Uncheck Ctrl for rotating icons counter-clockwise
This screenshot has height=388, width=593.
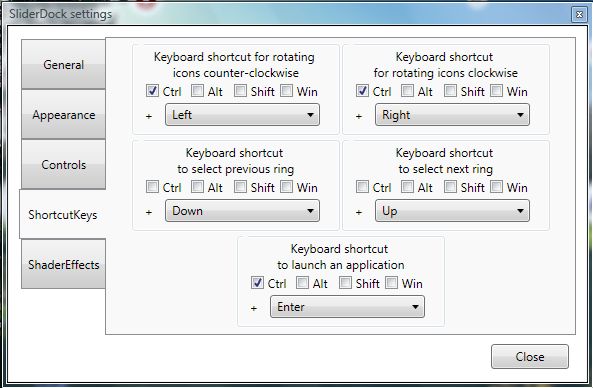[152, 91]
